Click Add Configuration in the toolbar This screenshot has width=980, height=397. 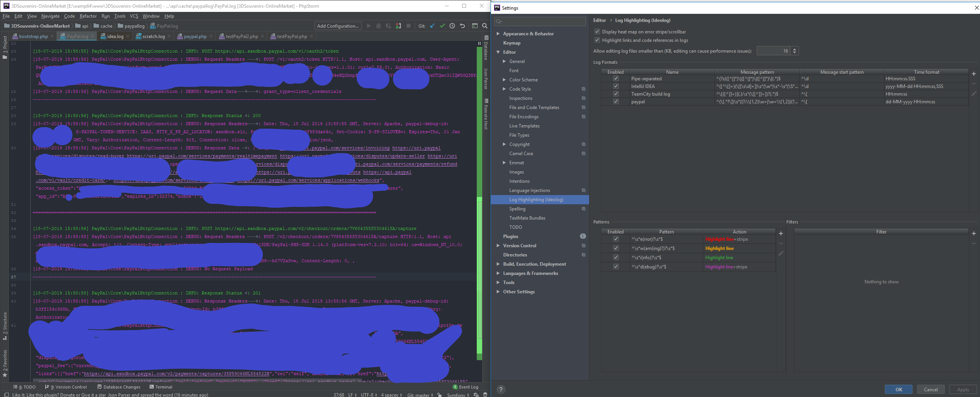point(338,26)
